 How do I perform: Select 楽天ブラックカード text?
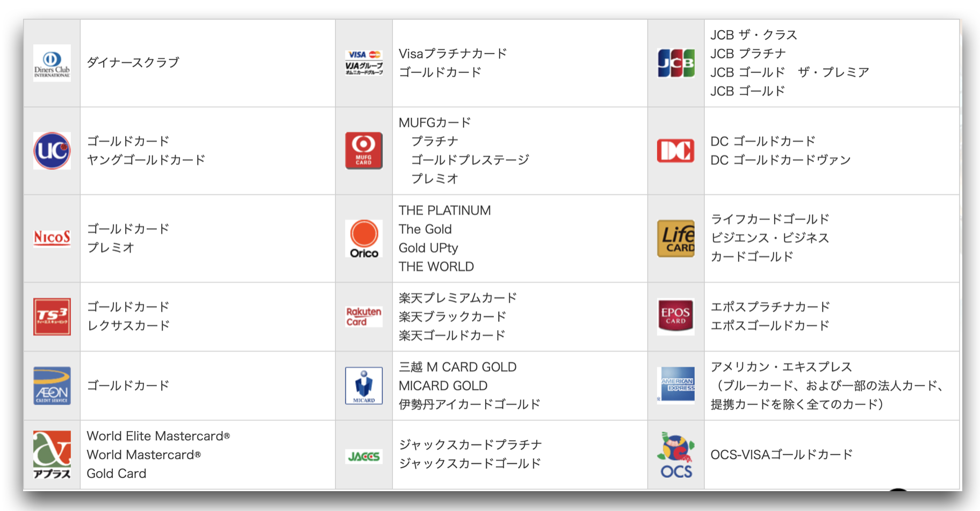point(452,317)
